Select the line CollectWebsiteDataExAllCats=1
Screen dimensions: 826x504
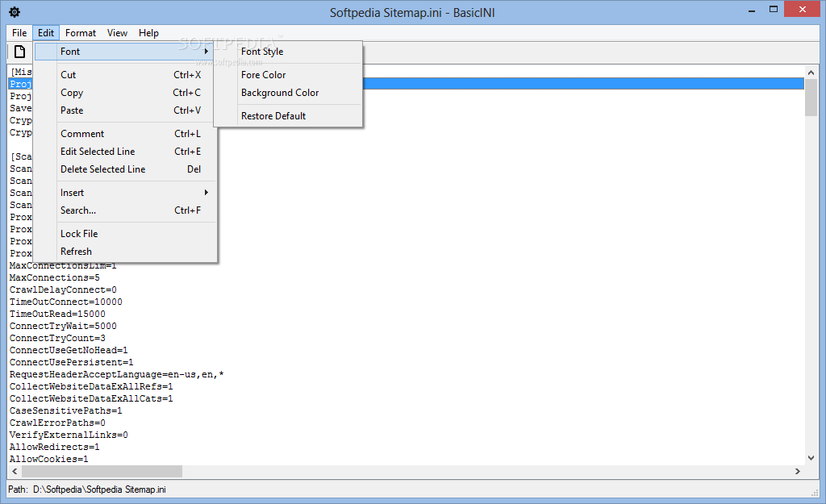91,398
